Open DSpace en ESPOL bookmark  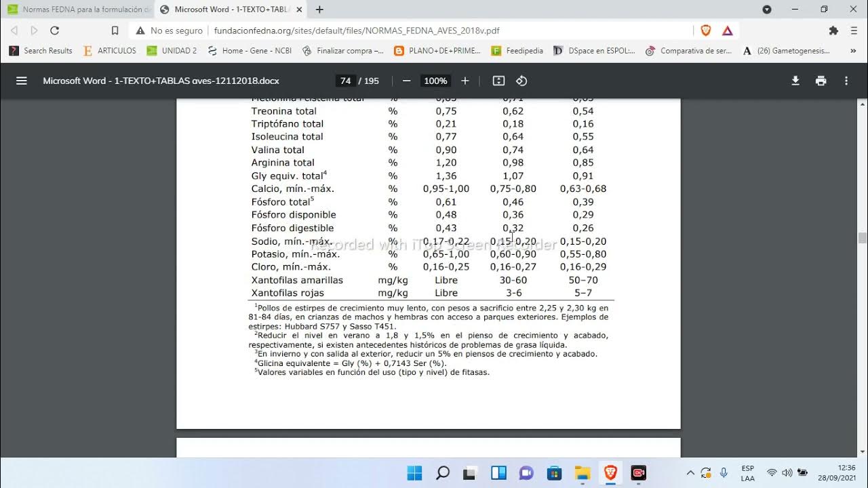[595, 51]
